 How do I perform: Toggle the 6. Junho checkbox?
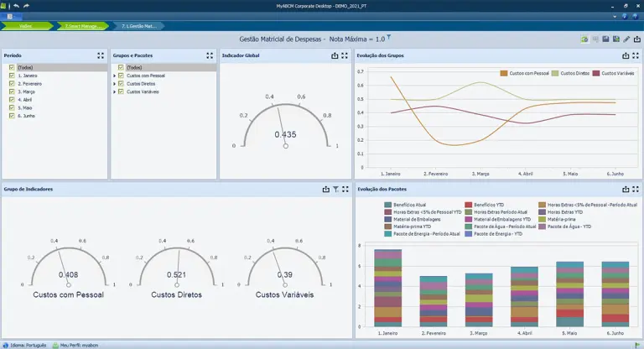(12, 115)
